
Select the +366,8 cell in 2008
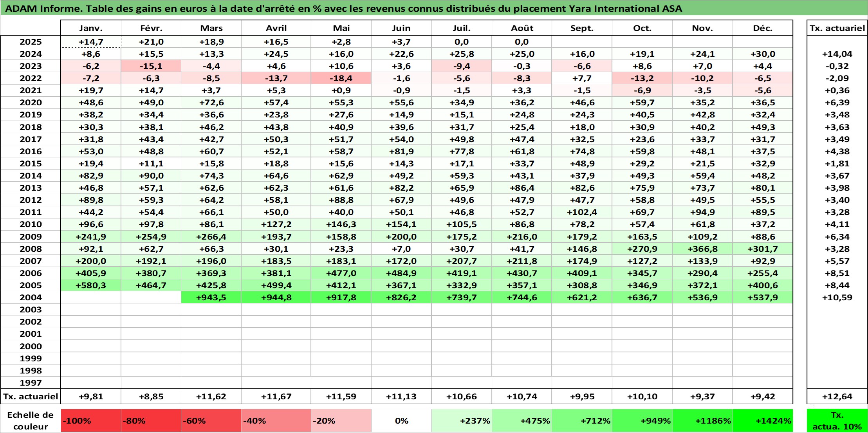pos(702,249)
